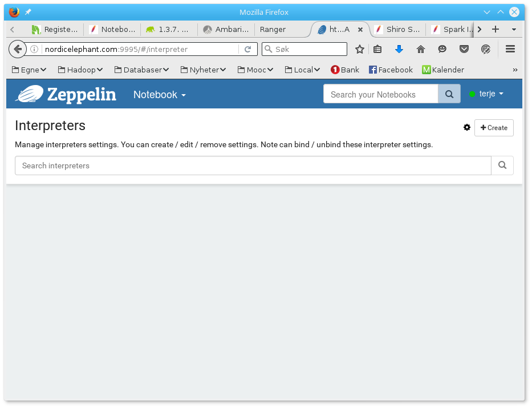Click the interpreter search magnifier icon
Viewport: 532px width, 408px height.
502,165
